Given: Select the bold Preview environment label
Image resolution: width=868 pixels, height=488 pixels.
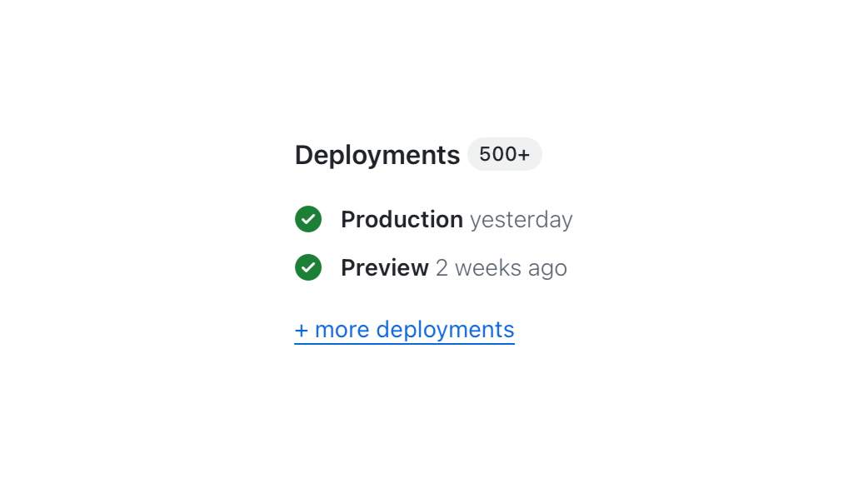Looking at the screenshot, I should click(x=384, y=267).
